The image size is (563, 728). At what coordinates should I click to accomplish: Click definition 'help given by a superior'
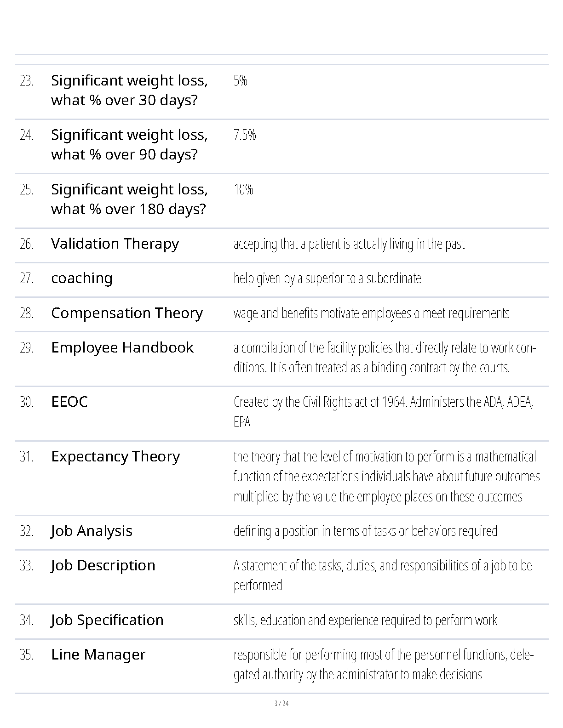[x=327, y=279]
